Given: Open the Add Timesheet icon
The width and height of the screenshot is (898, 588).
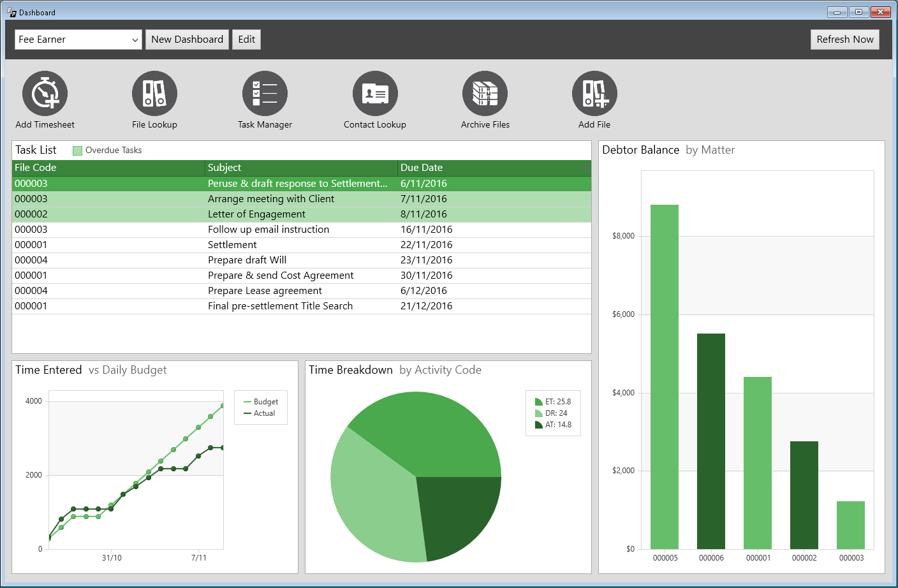Looking at the screenshot, I should click(45, 94).
